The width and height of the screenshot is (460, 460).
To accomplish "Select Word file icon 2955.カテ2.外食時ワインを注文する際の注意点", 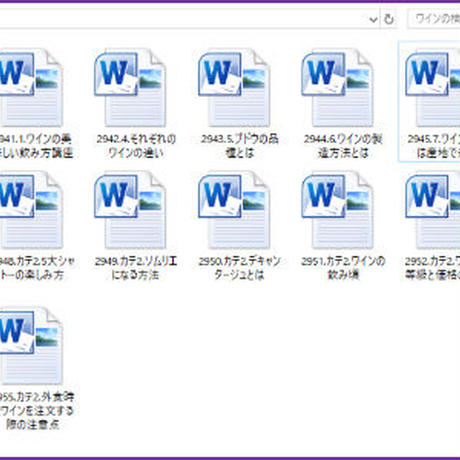I will click(x=31, y=346).
